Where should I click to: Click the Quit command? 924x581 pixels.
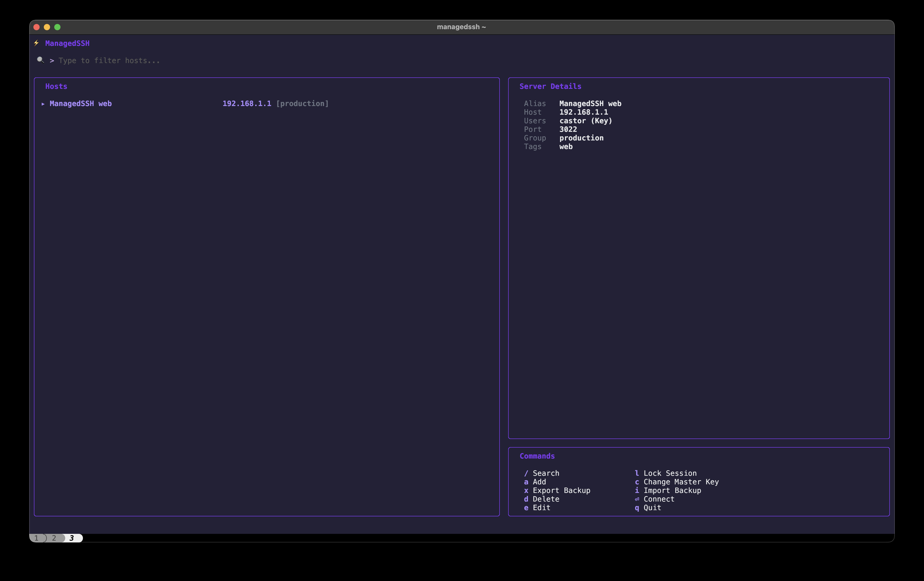[652, 508]
